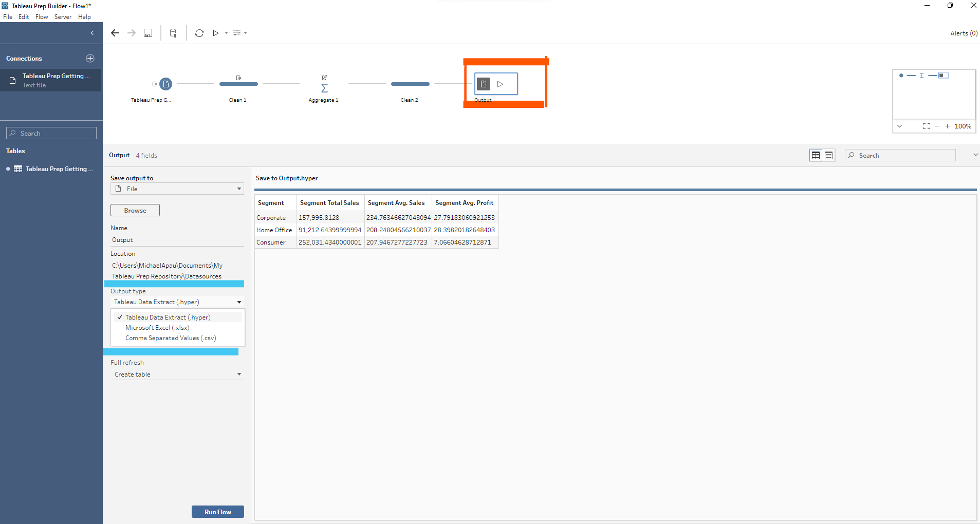Open the Flow menu
Screen dimensions: 980x524
point(42,17)
